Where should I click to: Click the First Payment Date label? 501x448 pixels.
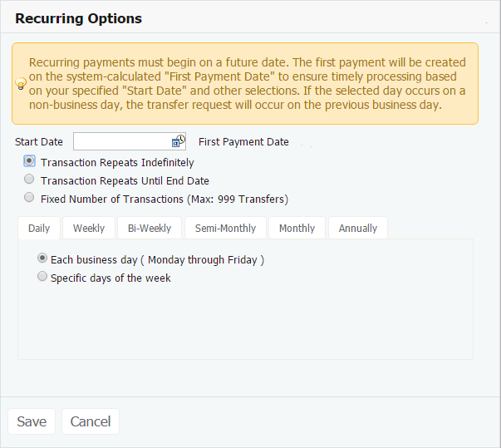243,142
